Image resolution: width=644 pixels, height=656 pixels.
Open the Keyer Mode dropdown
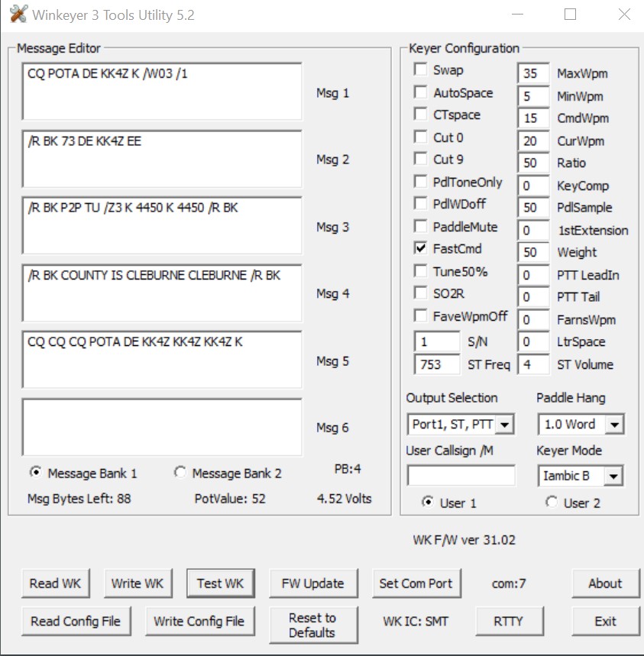pos(615,476)
